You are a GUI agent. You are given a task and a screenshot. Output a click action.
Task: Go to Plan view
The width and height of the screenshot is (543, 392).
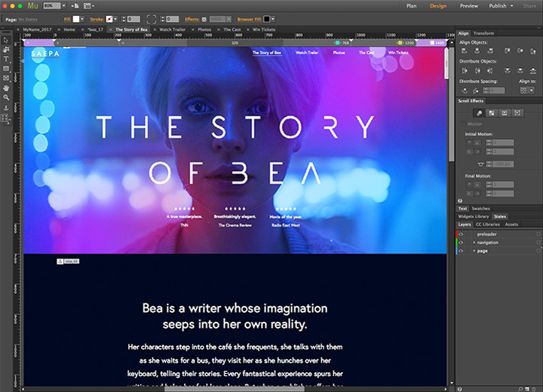tap(411, 5)
